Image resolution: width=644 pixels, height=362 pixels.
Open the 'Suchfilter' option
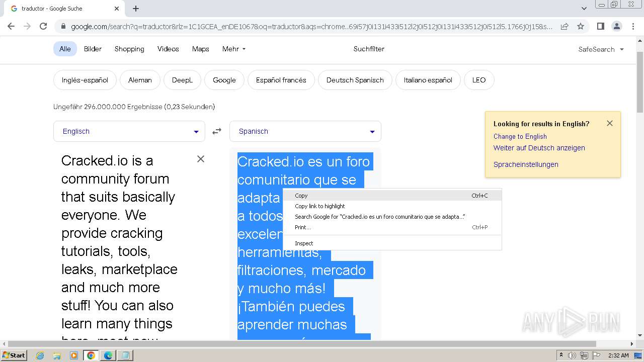[x=369, y=49]
